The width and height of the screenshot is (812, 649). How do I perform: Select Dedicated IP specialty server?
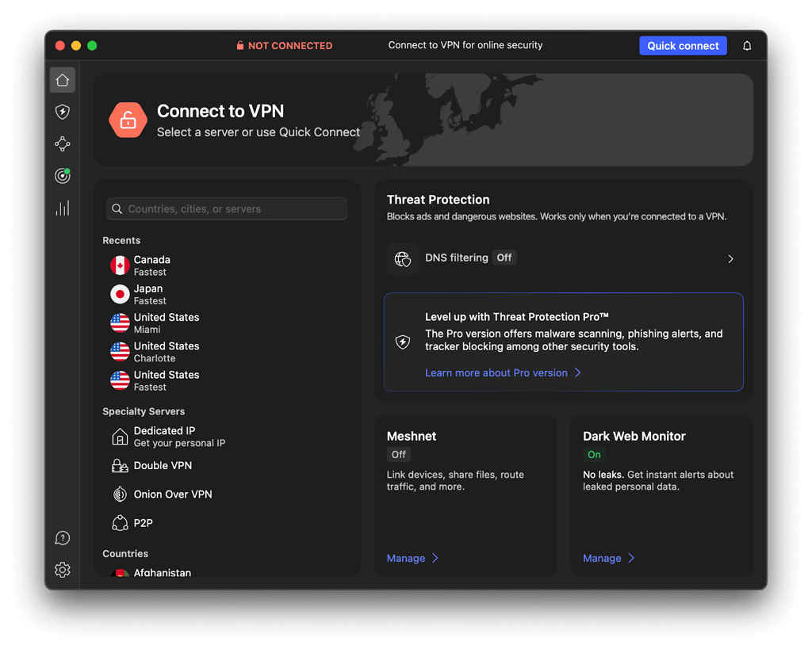tap(226, 437)
